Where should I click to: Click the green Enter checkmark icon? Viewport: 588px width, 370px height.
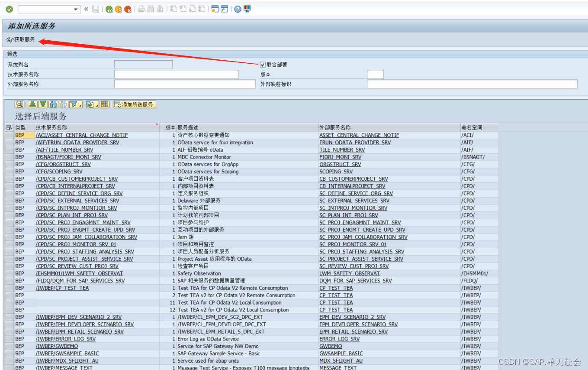pyautogui.click(x=9, y=9)
